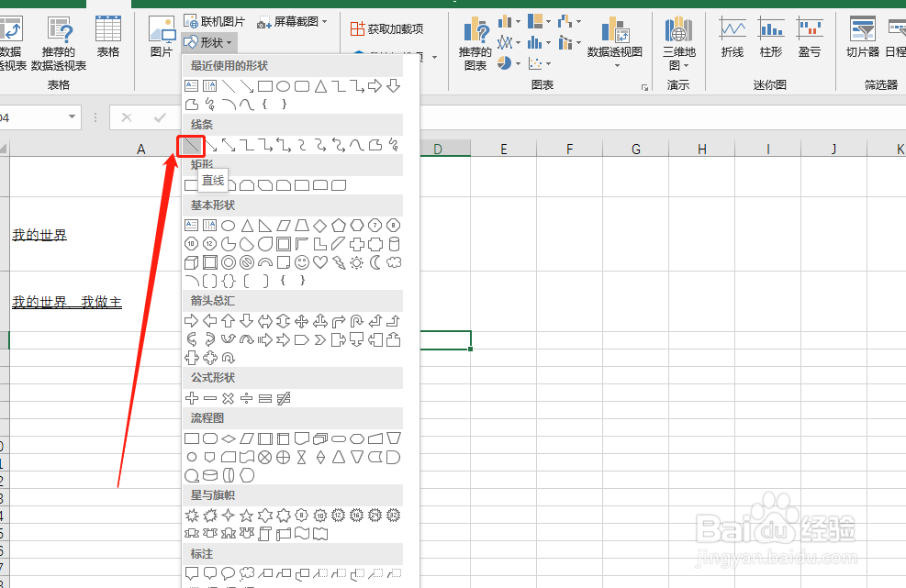Insert a picture with 图片 button
This screenshot has height=588, width=906.
click(x=162, y=37)
